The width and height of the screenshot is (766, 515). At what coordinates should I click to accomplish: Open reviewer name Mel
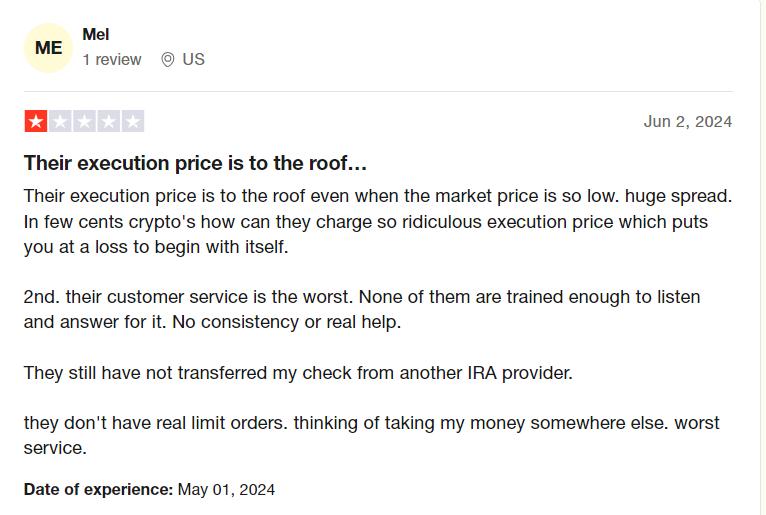coord(96,35)
